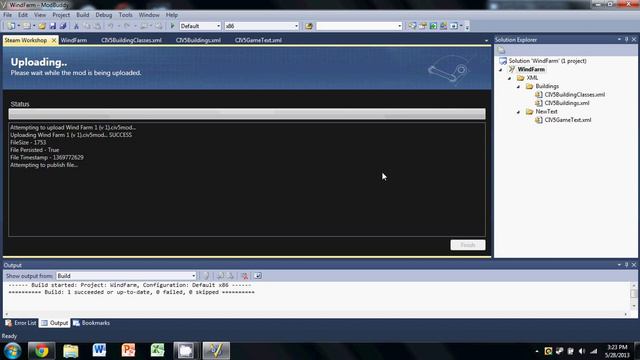640x360 pixels.
Task: Select Solution 'WindFarm' root node
Action: [547, 61]
